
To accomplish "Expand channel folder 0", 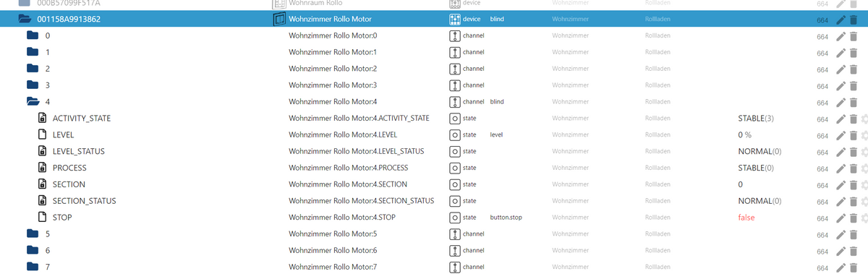I will coord(32,35).
